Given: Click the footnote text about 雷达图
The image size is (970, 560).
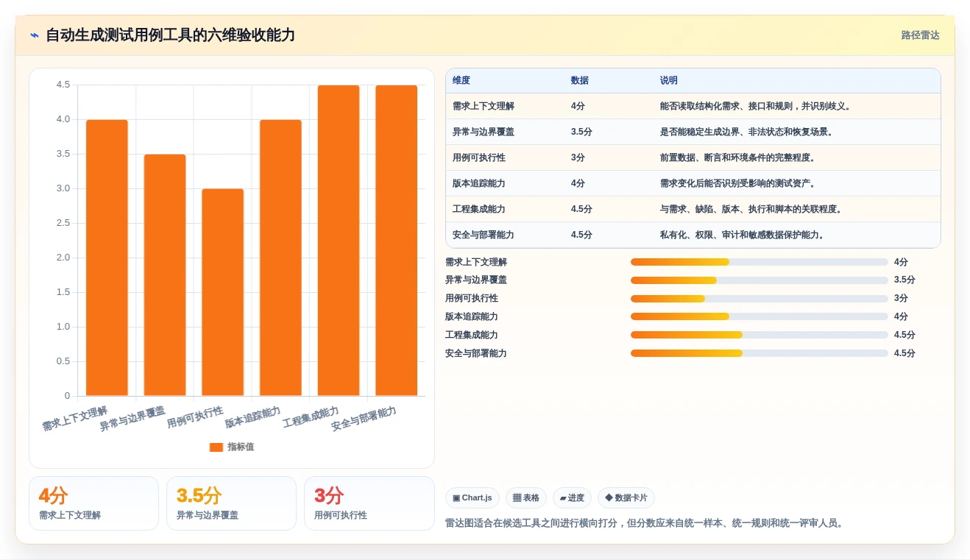Looking at the screenshot, I should coord(645,523).
